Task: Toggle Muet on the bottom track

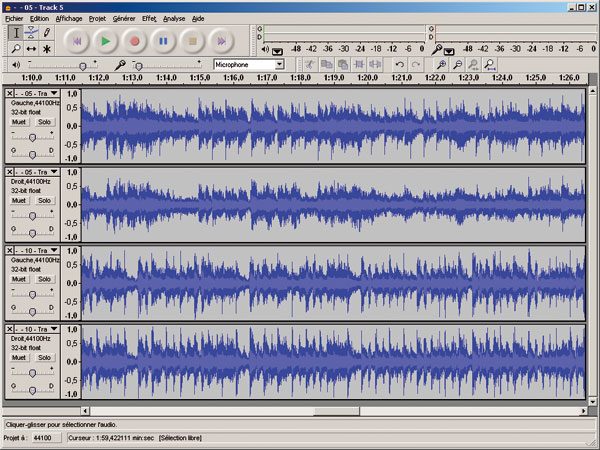Action: coord(19,357)
